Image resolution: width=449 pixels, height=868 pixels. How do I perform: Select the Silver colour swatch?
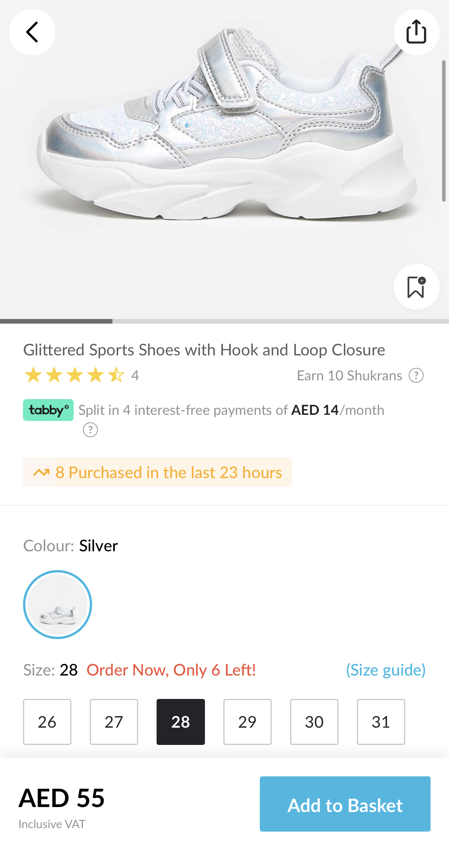[x=58, y=605]
